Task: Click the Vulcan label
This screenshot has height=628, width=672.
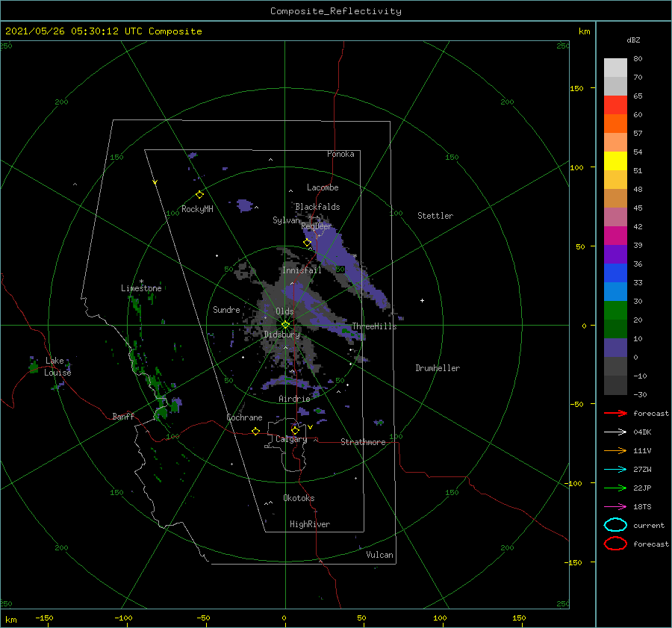Action: click(379, 555)
